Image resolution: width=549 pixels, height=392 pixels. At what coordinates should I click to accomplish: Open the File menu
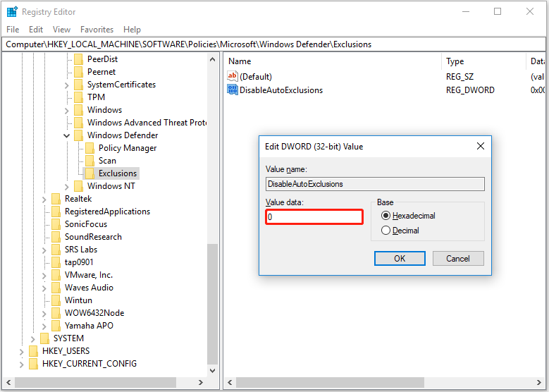tap(13, 30)
